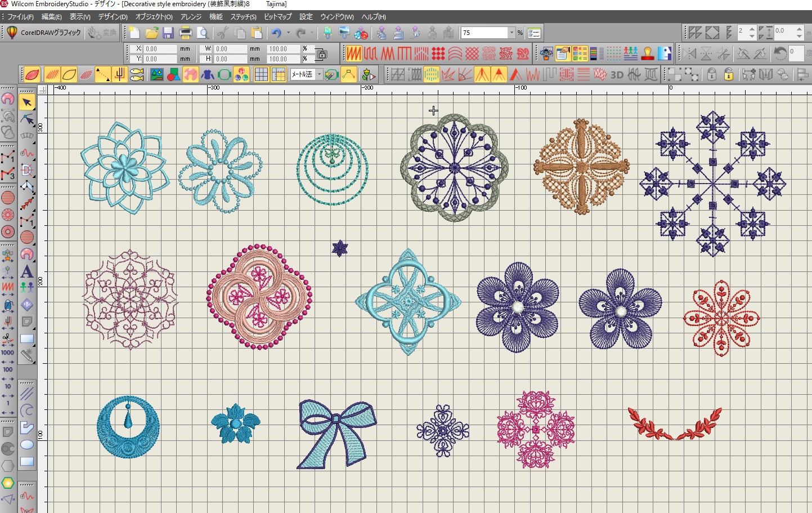Open the ビットマップ Bitmap menu
This screenshot has width=812, height=513.
278,17
